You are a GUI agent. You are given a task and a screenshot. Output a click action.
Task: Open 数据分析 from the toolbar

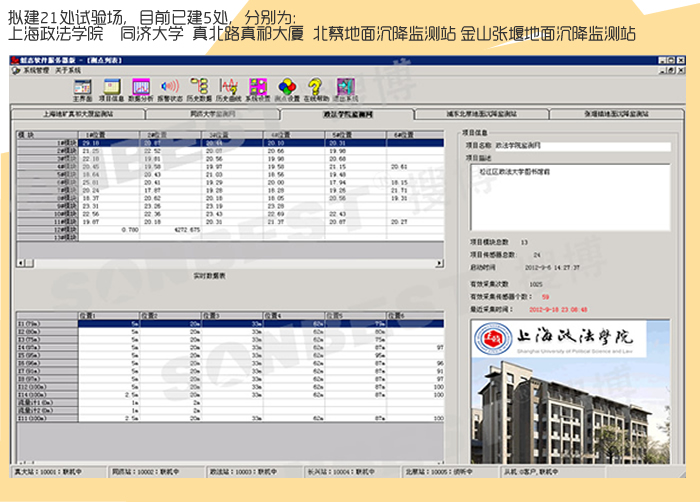tap(141, 89)
